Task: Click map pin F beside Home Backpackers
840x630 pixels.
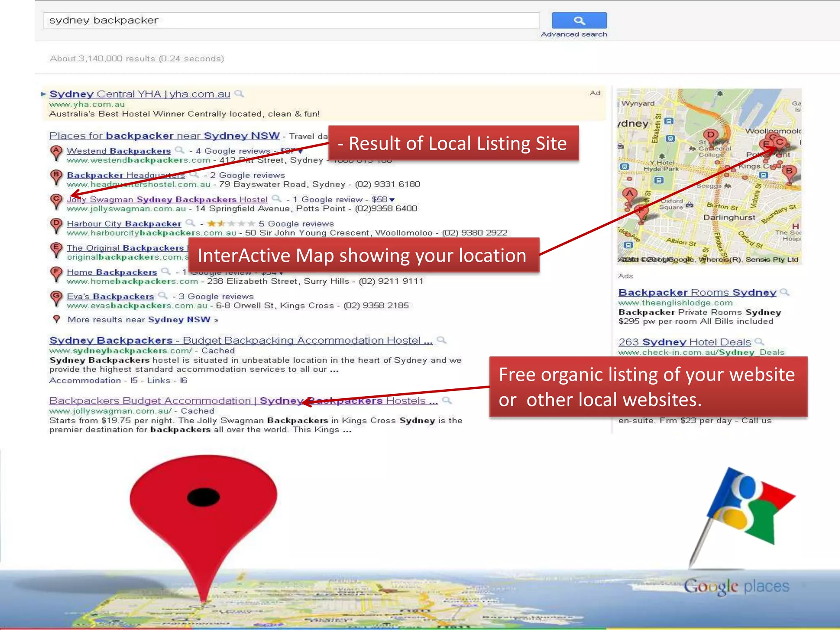Action: pos(56,274)
